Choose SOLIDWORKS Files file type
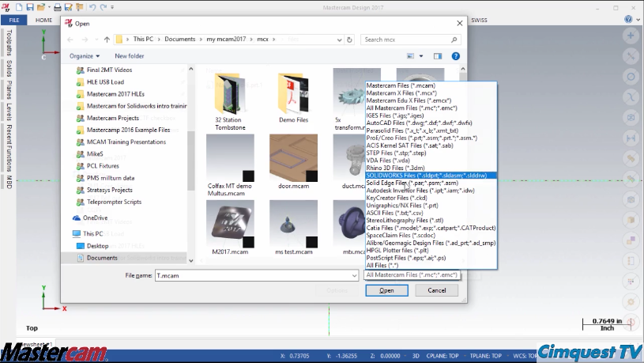The image size is (644, 363). tap(431, 176)
